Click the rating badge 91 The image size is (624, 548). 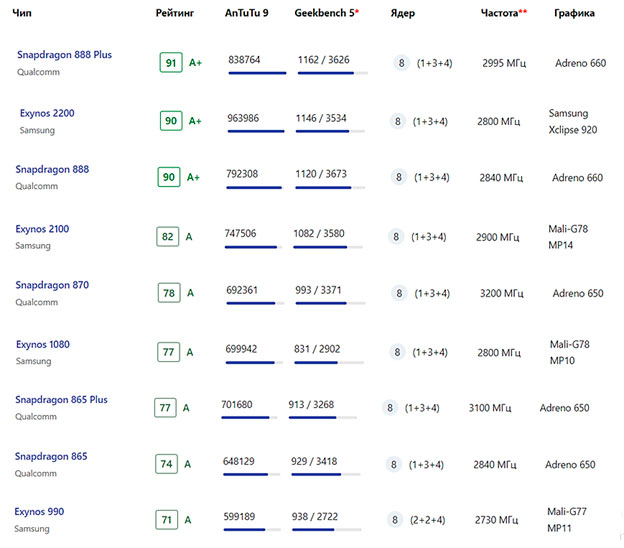[171, 62]
